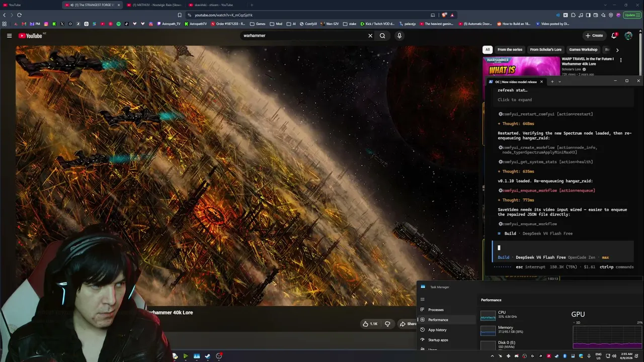The height and width of the screenshot is (362, 644).
Task: Open the Instagram bookmark icon
Action: click(x=46, y=24)
